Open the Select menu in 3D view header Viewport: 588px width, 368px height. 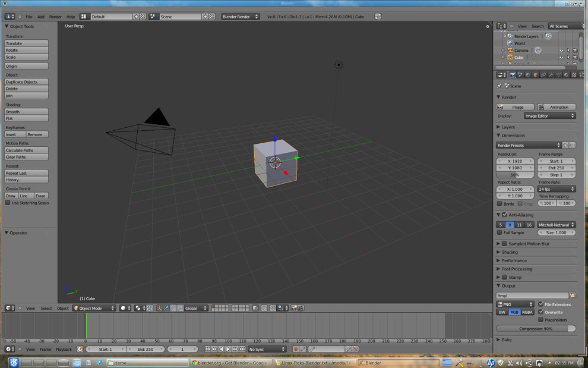(x=46, y=309)
